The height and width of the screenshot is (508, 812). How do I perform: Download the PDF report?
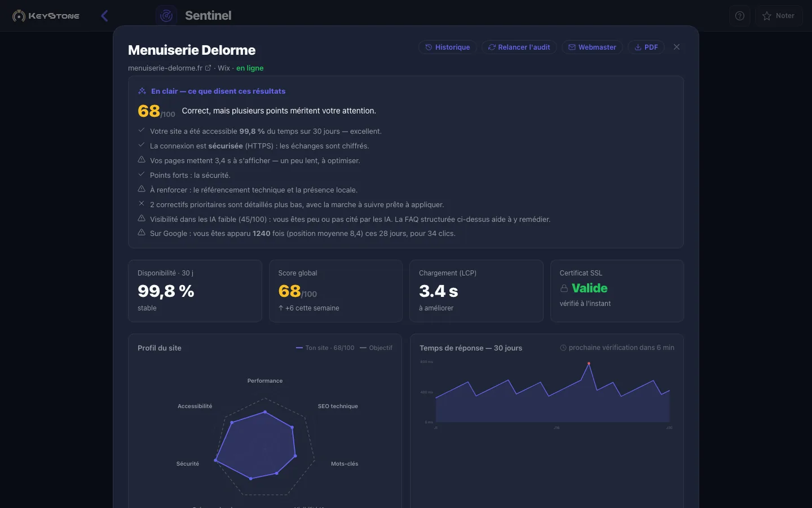[x=646, y=47]
